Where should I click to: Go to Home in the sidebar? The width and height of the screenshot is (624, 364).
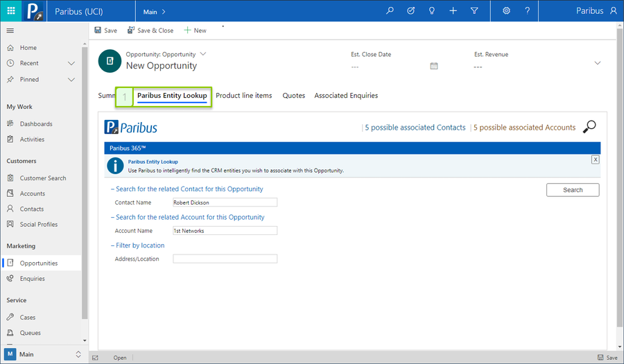(28, 48)
